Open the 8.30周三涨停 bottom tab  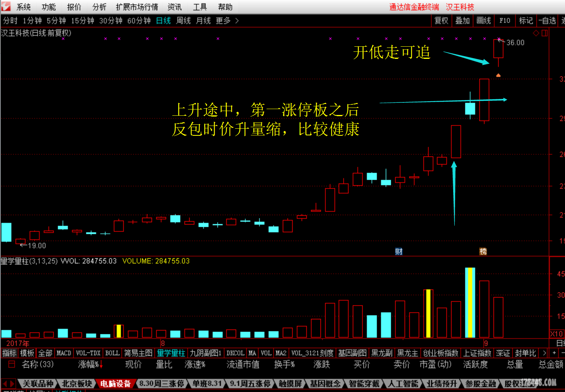tap(162, 383)
